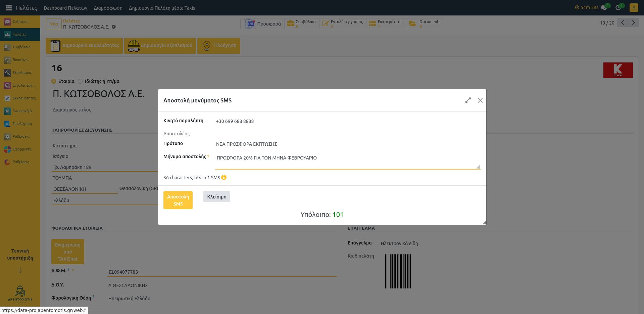Click the Πλοήγηση button
This screenshot has width=644, height=314.
tap(219, 46)
